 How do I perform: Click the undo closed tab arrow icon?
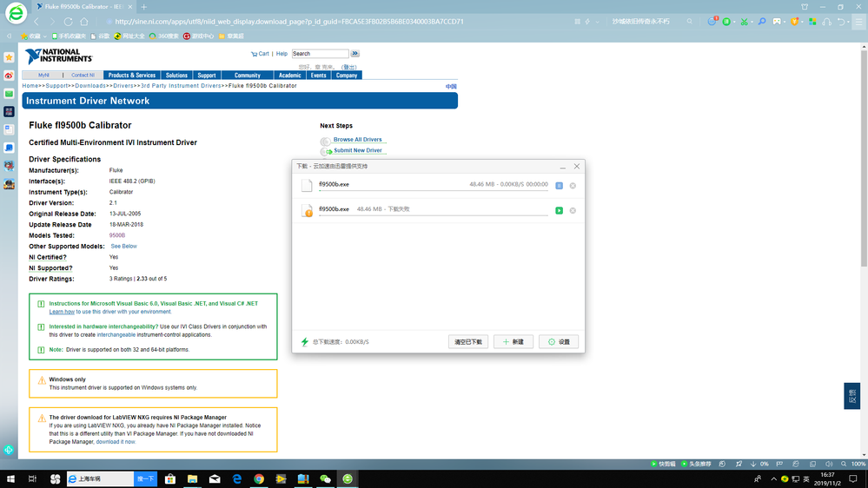tap(841, 22)
